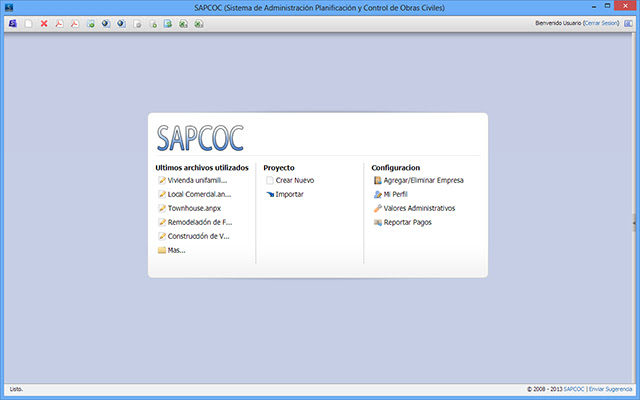
Task: Open Reportar Pagos
Action: click(408, 222)
